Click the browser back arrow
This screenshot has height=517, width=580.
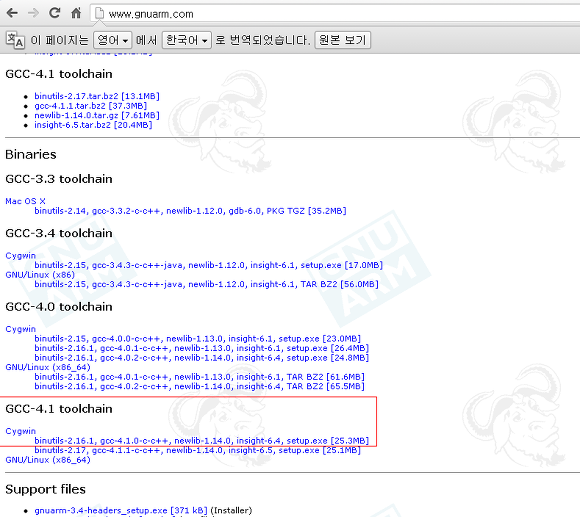tap(12, 13)
